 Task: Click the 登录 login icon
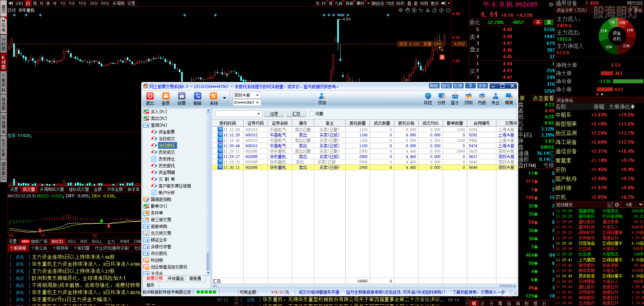[166, 99]
